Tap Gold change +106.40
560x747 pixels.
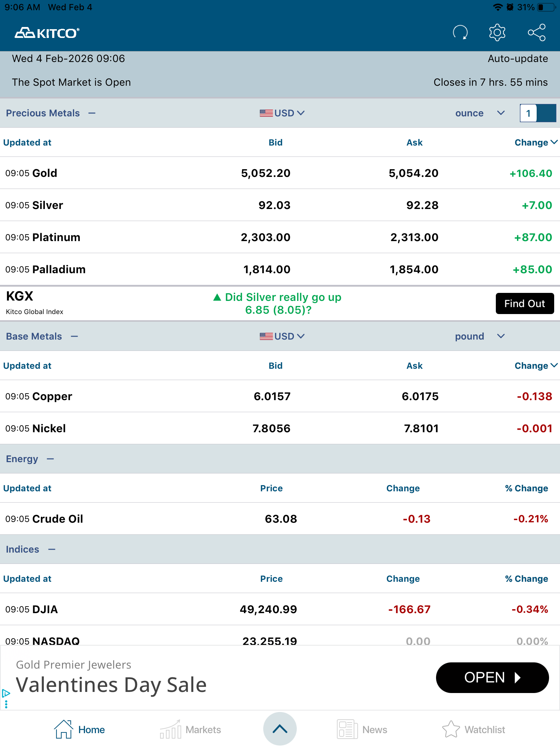click(531, 173)
